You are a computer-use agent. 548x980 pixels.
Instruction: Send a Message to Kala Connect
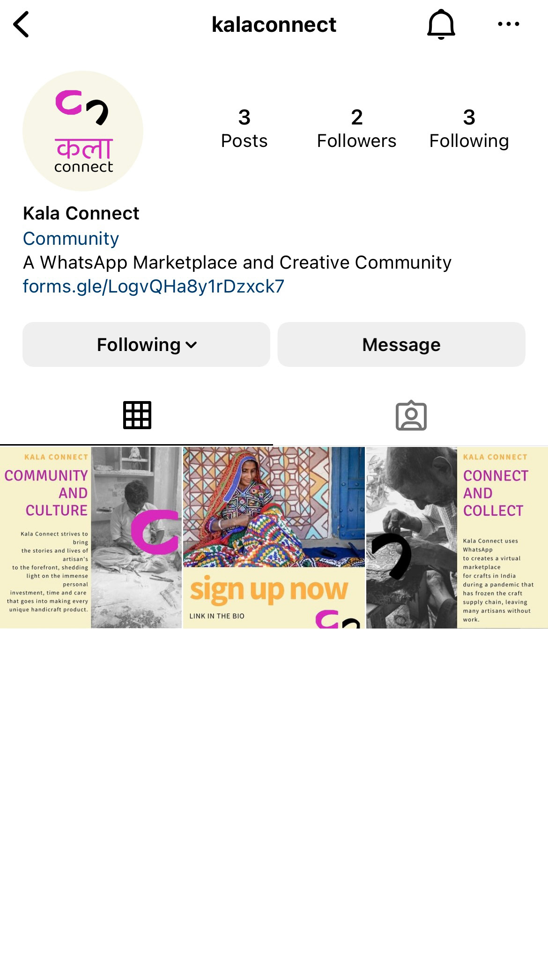point(401,344)
